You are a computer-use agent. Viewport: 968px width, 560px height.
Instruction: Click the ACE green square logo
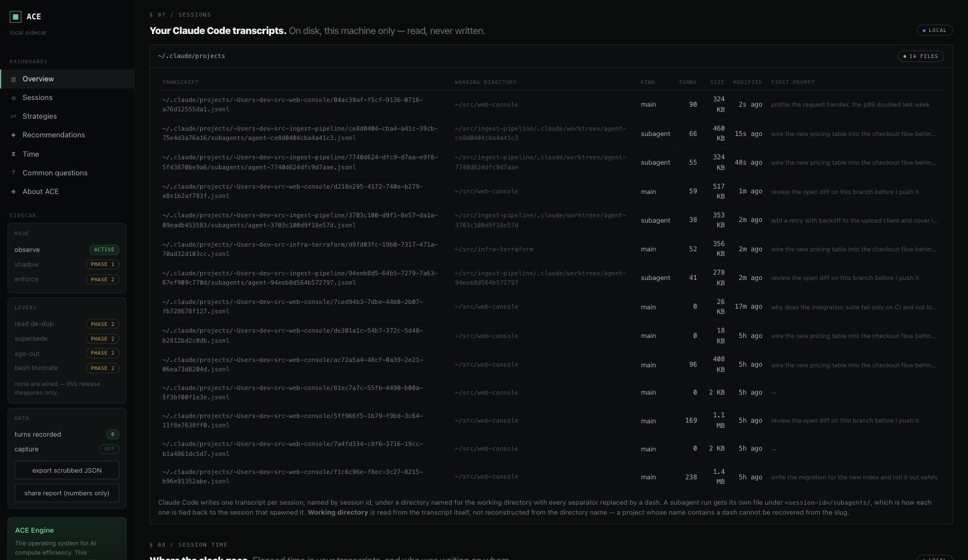pos(15,17)
